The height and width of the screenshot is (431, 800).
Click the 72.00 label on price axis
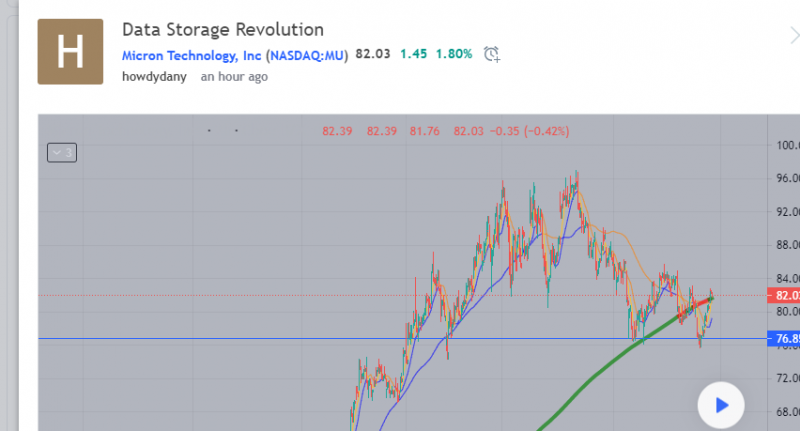[x=786, y=377]
